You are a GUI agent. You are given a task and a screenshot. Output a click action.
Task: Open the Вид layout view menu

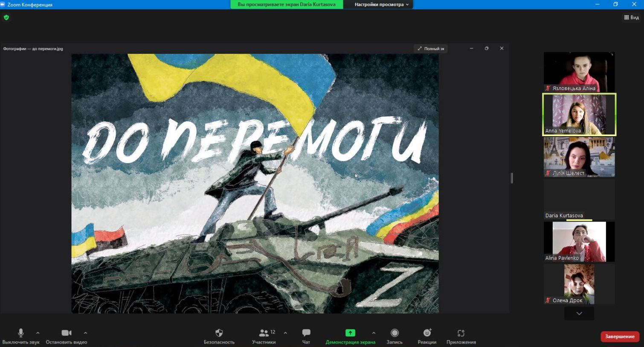click(632, 17)
